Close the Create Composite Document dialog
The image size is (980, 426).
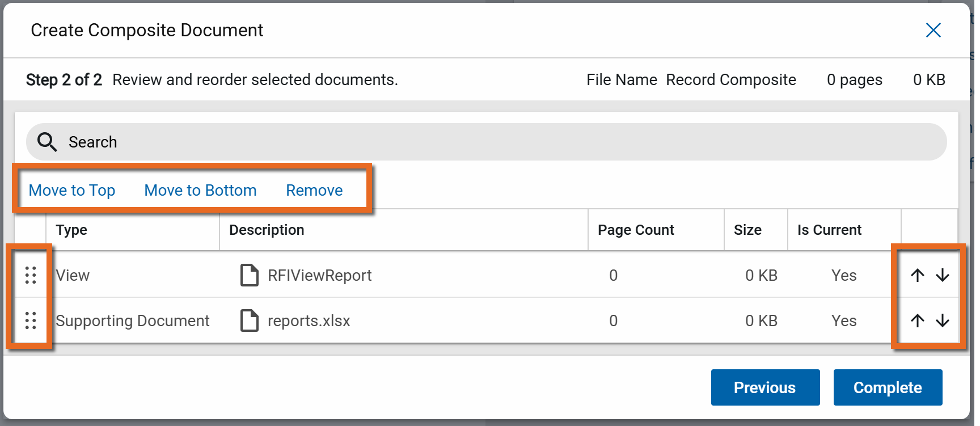(x=933, y=30)
